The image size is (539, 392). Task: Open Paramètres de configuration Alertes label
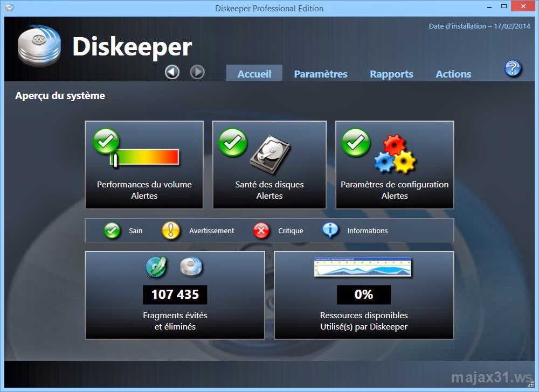[x=395, y=190]
